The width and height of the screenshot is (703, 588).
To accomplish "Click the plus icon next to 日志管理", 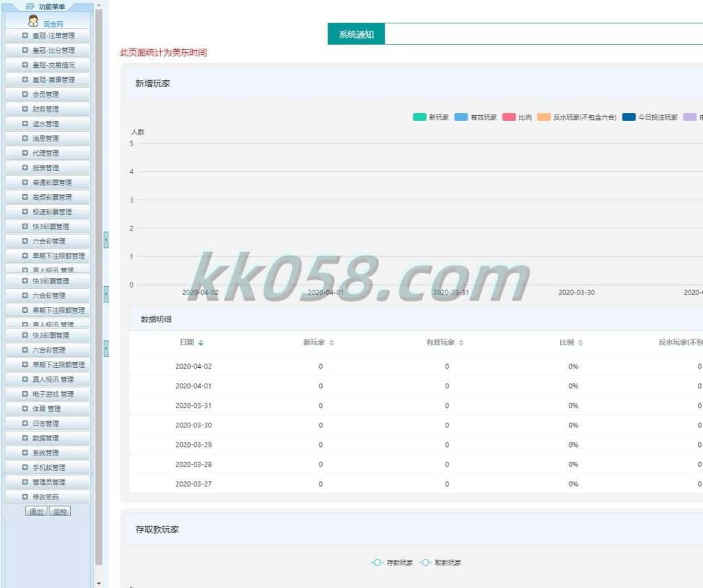I will coord(25,423).
